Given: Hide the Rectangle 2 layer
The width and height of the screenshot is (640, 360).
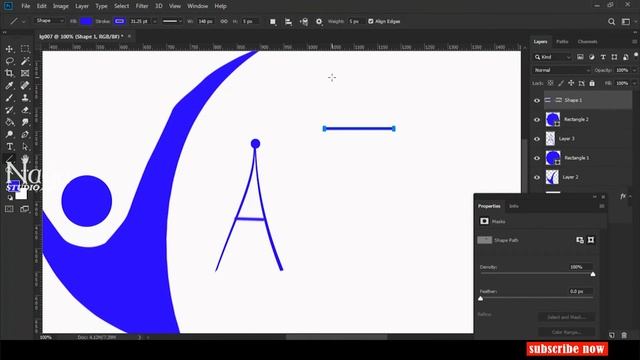Looking at the screenshot, I should coord(537,120).
